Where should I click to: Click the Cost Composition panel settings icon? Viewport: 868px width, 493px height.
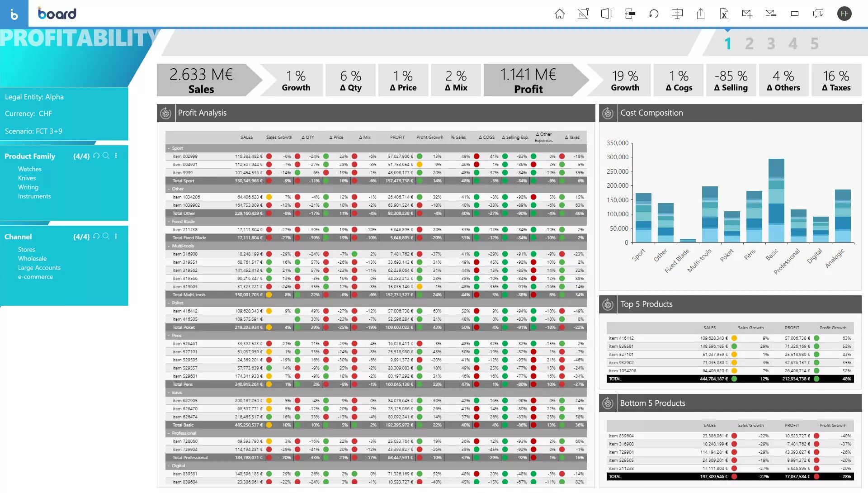(608, 113)
